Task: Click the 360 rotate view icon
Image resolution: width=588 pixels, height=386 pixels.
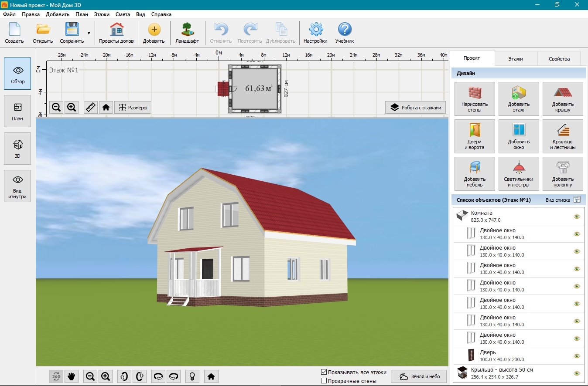Action: tap(57, 376)
